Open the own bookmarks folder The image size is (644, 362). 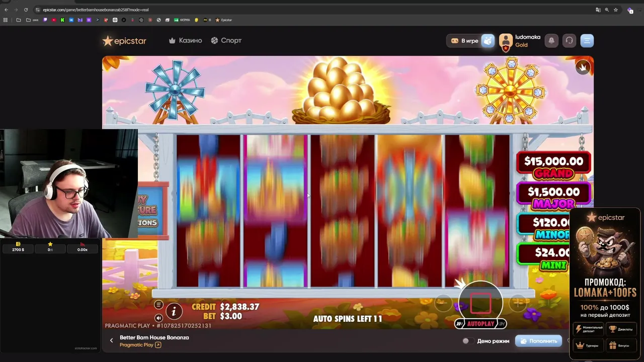tap(32, 20)
